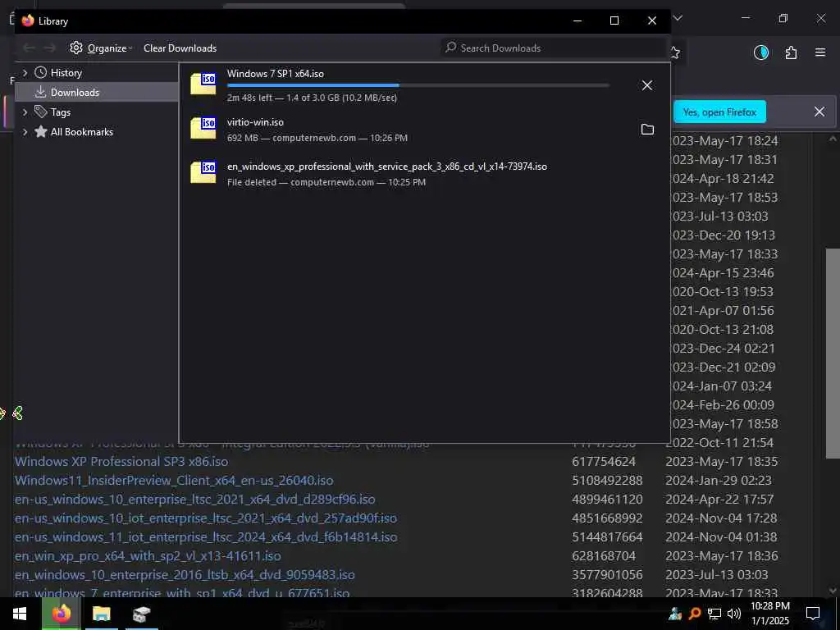Click the taskbar clock 10:28 PM
The width and height of the screenshot is (840, 630).
(769, 606)
